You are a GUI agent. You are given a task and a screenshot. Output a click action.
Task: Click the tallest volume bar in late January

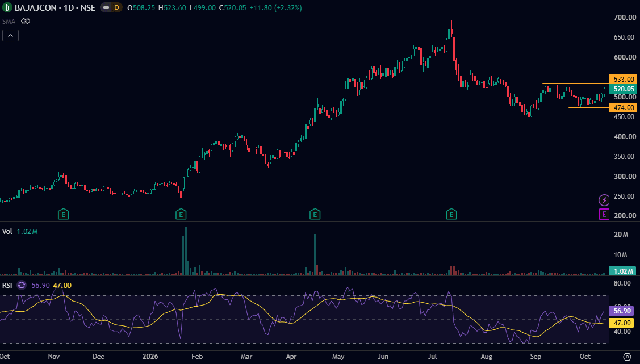(186, 252)
